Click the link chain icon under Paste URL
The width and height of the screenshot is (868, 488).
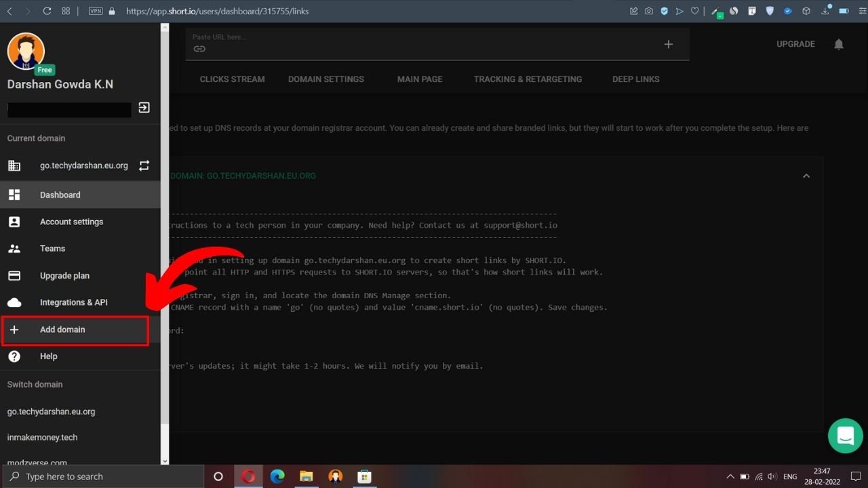click(x=199, y=49)
